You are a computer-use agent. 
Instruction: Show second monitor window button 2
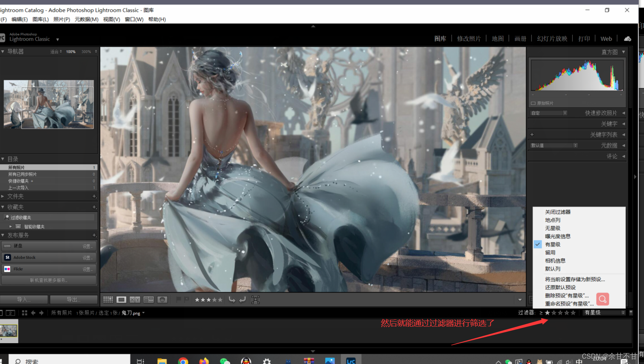(11, 313)
